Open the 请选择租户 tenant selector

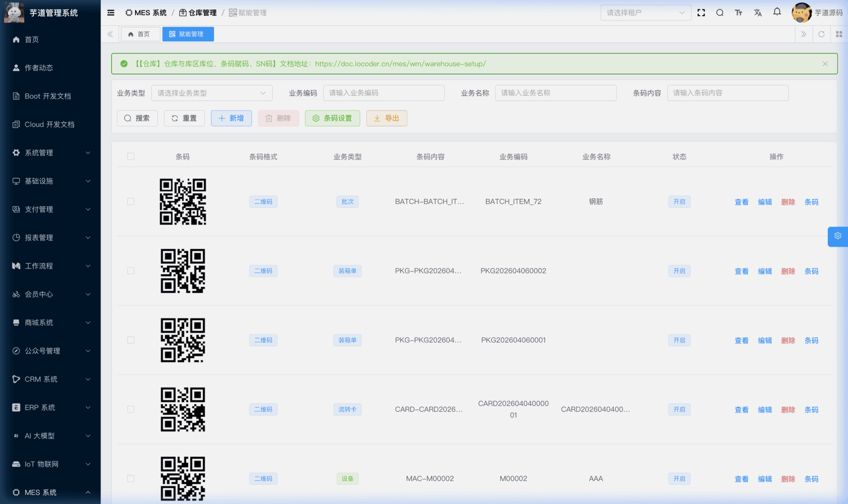pos(646,12)
